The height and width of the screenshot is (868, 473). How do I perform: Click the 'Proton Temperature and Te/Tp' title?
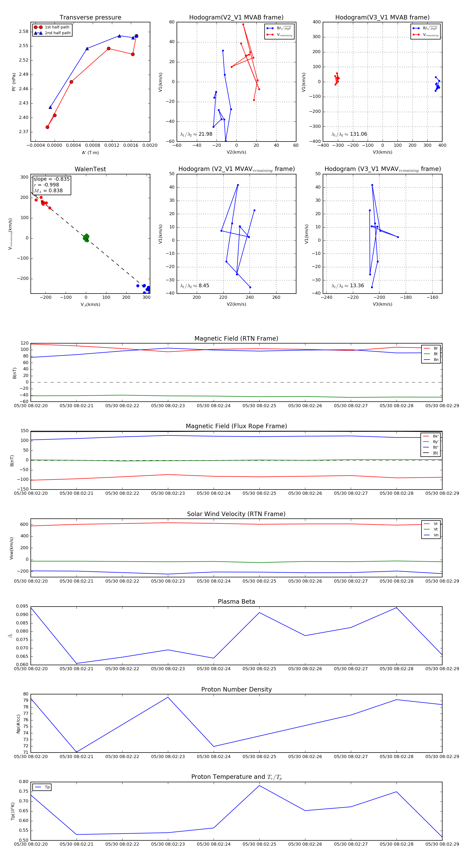236,777
